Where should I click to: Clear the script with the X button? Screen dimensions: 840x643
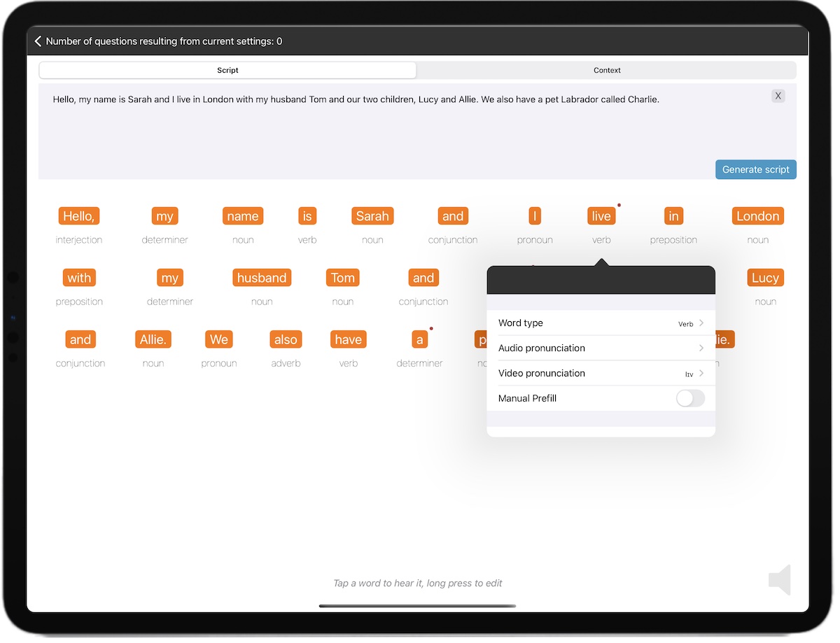click(x=778, y=96)
